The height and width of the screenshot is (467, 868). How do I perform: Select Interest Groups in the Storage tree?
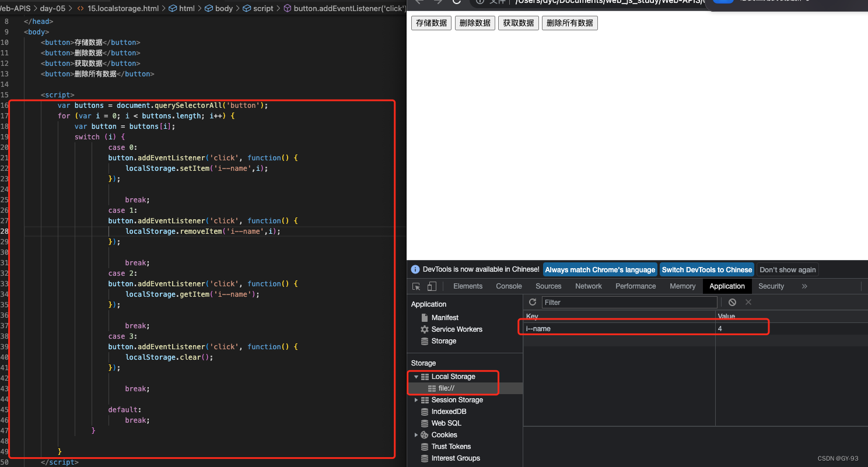pyautogui.click(x=456, y=458)
